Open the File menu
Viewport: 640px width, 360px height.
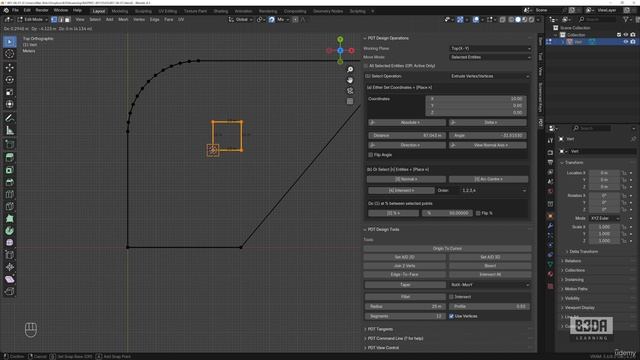coord(15,10)
